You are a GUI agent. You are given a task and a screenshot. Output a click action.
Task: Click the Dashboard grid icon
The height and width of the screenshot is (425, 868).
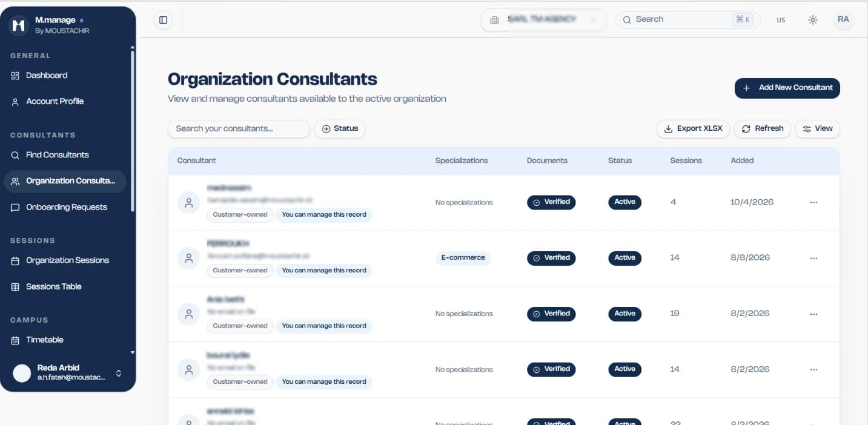[x=15, y=76]
